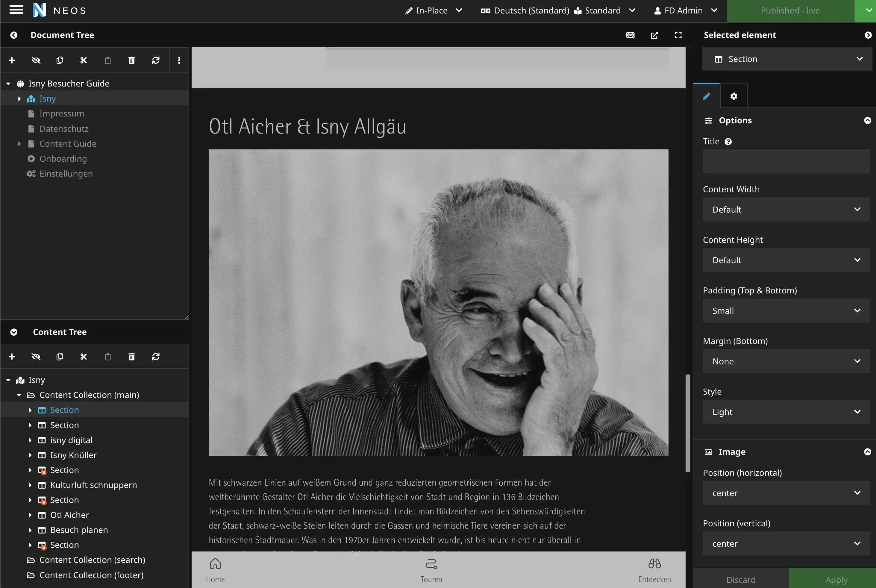Click the Published - live button
The height and width of the screenshot is (588, 876).
pyautogui.click(x=790, y=10)
